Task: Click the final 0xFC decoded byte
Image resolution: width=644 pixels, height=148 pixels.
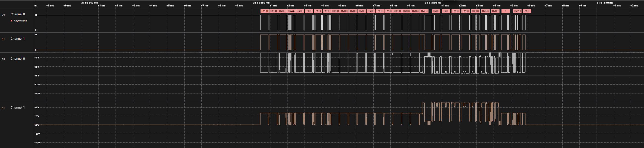Action: 527,11
